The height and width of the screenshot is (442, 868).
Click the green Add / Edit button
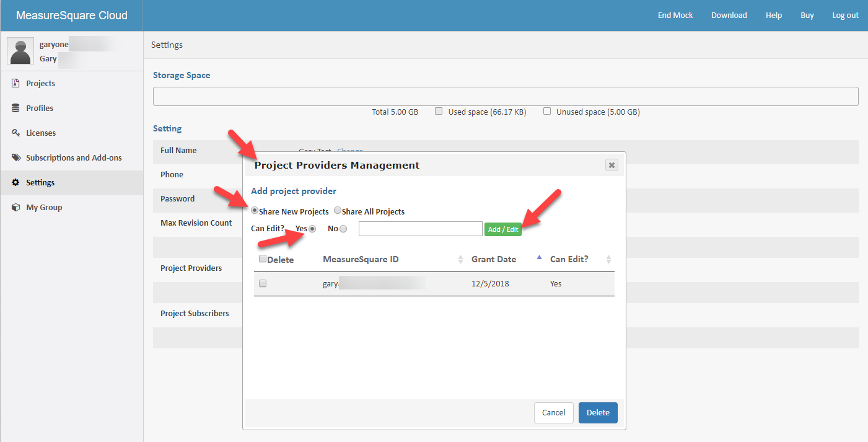(503, 229)
